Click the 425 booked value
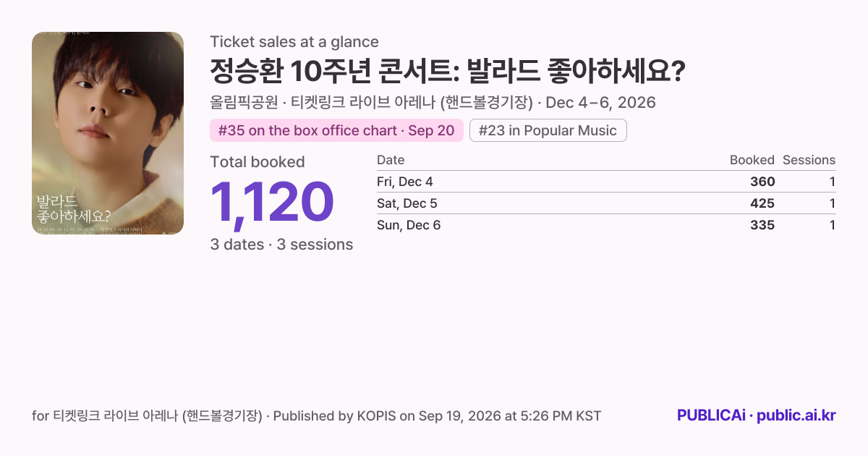Image resolution: width=868 pixels, height=456 pixels. coord(762,203)
